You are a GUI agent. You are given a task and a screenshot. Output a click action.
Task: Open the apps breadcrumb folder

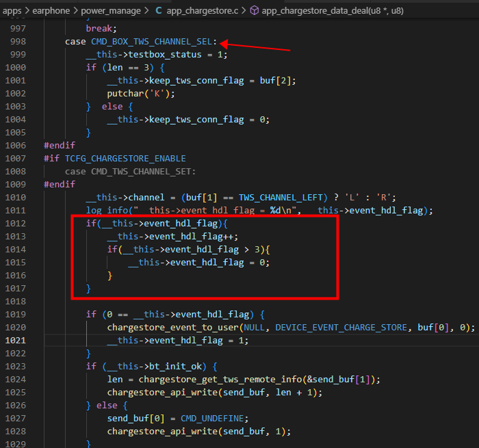[x=12, y=11]
